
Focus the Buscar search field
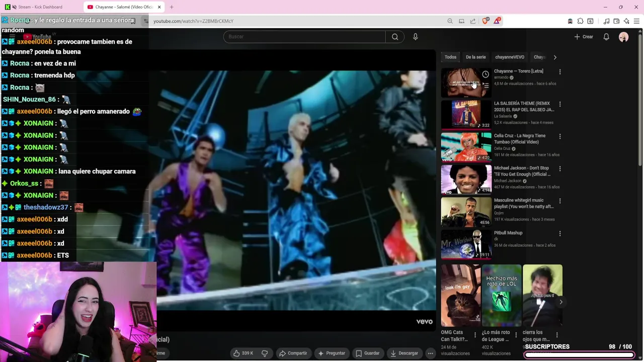304,37
